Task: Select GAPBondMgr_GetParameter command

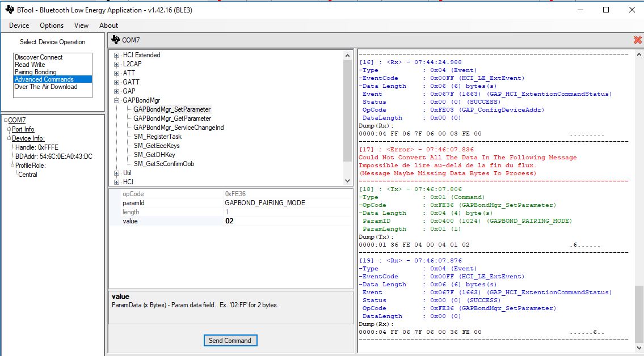Action: pyautogui.click(x=172, y=118)
